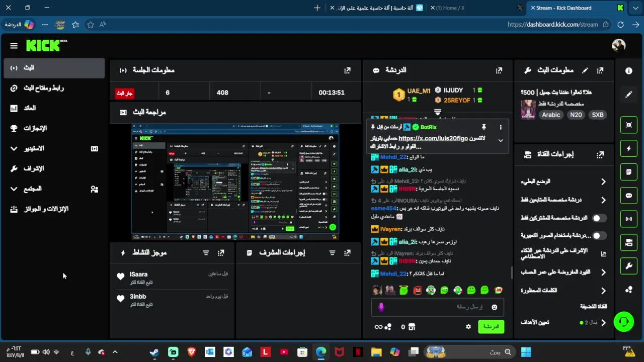Click ISaara follower entry in activity feed
The height and width of the screenshot is (362, 644).
[172, 278]
